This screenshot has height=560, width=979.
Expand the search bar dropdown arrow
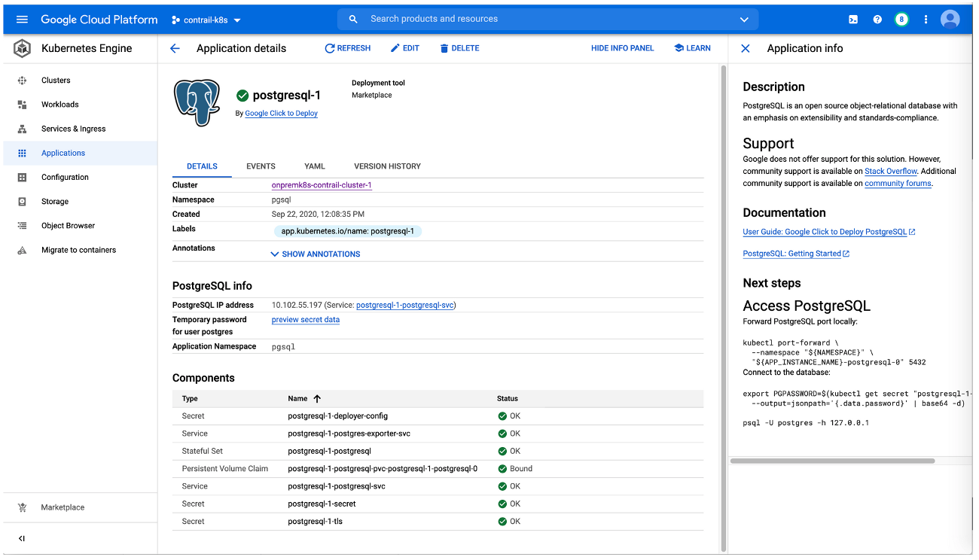click(744, 20)
